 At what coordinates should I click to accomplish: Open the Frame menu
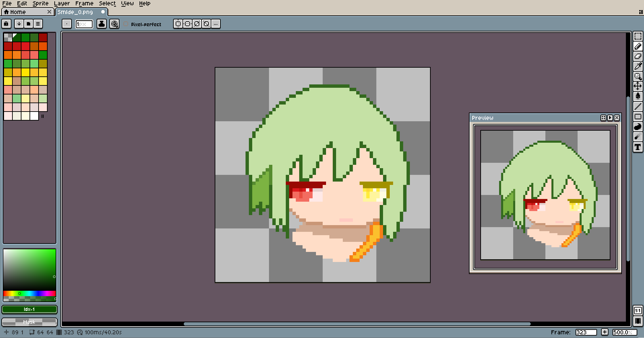point(84,3)
